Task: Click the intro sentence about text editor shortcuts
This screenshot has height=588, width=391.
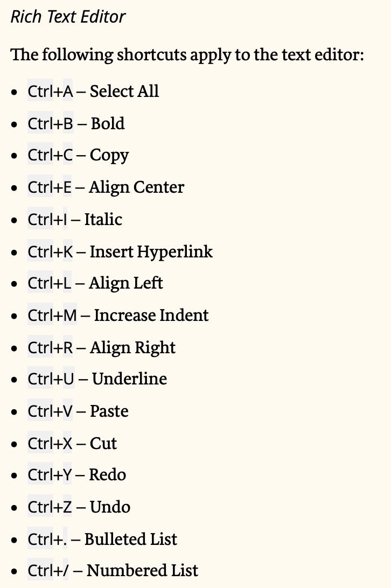Action: pos(187,55)
